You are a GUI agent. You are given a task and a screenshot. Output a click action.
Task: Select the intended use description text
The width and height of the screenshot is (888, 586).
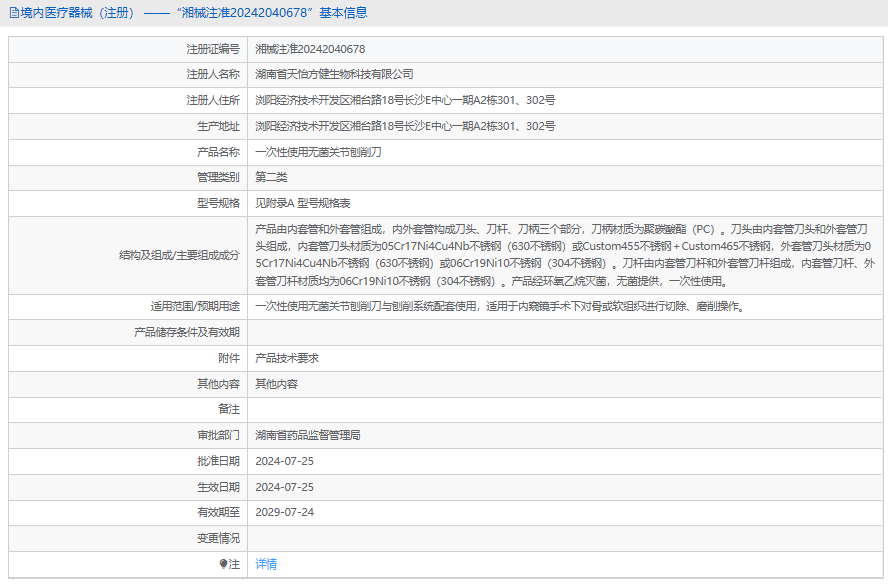[x=500, y=306]
